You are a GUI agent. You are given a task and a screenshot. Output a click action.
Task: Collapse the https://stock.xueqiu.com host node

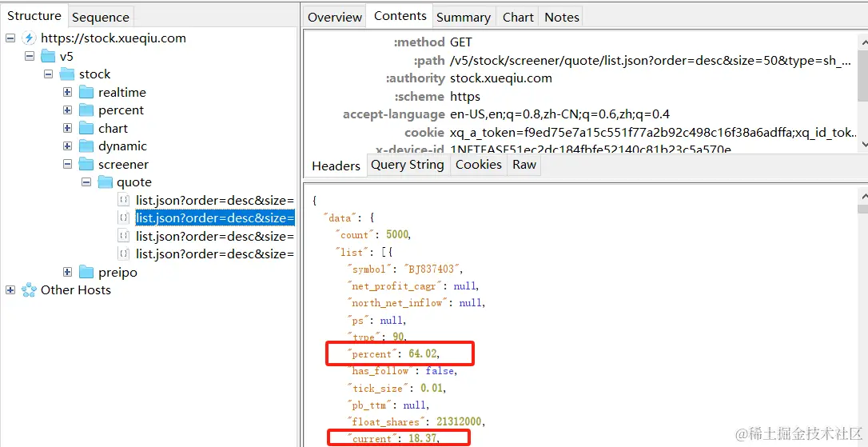10,38
